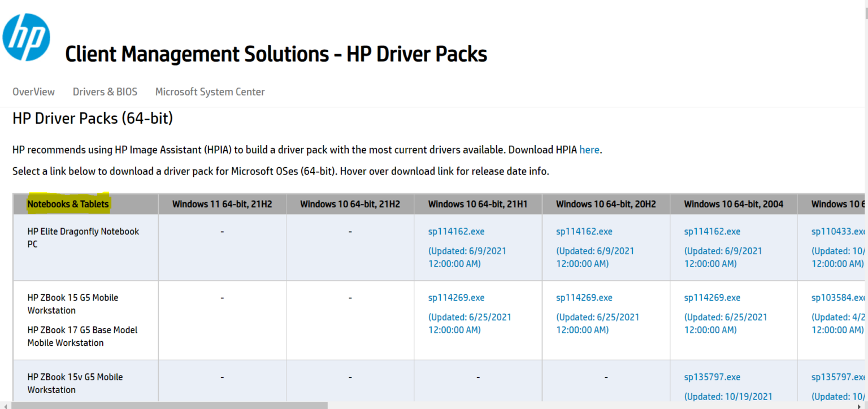Download sp114162.exe under Windows 10 2004
This screenshot has width=868, height=409.
(712, 232)
